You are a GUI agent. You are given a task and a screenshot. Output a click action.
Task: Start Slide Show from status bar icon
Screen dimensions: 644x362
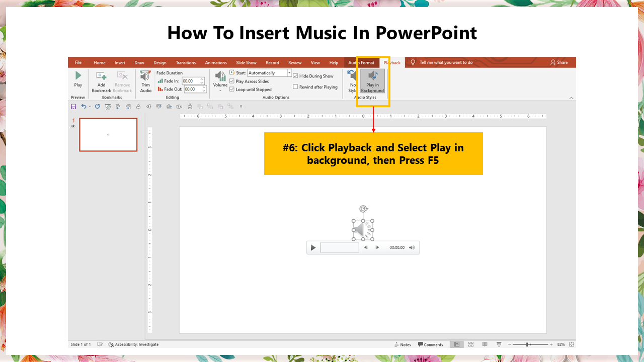point(499,344)
